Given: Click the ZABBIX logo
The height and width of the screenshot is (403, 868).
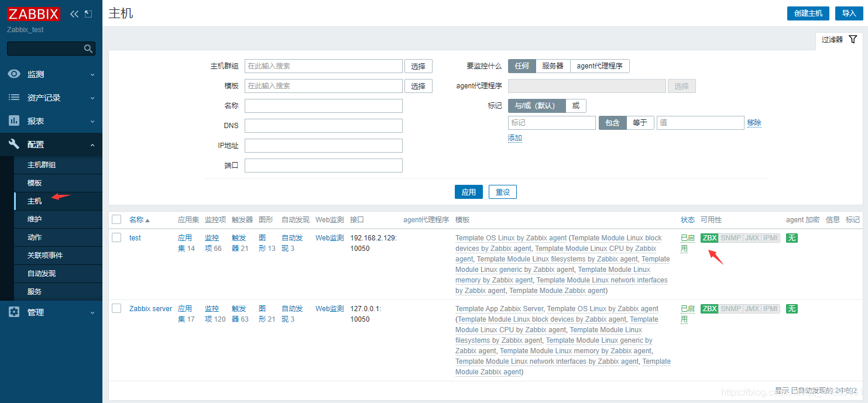Looking at the screenshot, I should pos(33,13).
